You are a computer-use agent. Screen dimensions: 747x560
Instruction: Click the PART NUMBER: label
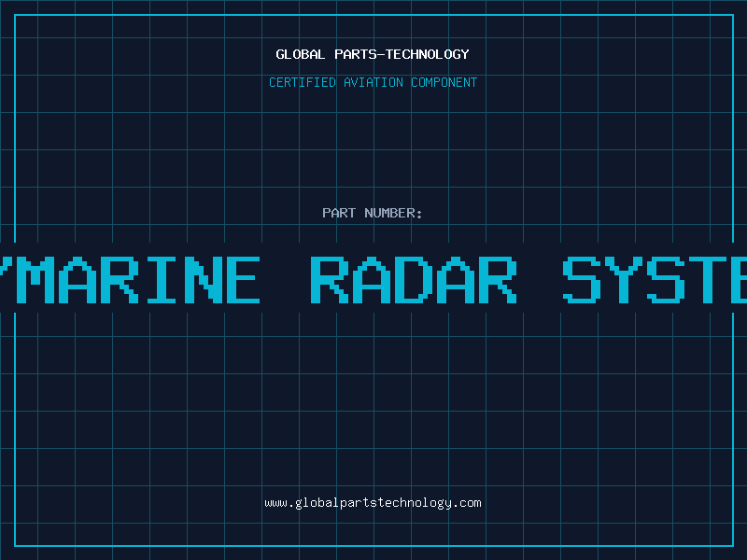[x=373, y=213]
